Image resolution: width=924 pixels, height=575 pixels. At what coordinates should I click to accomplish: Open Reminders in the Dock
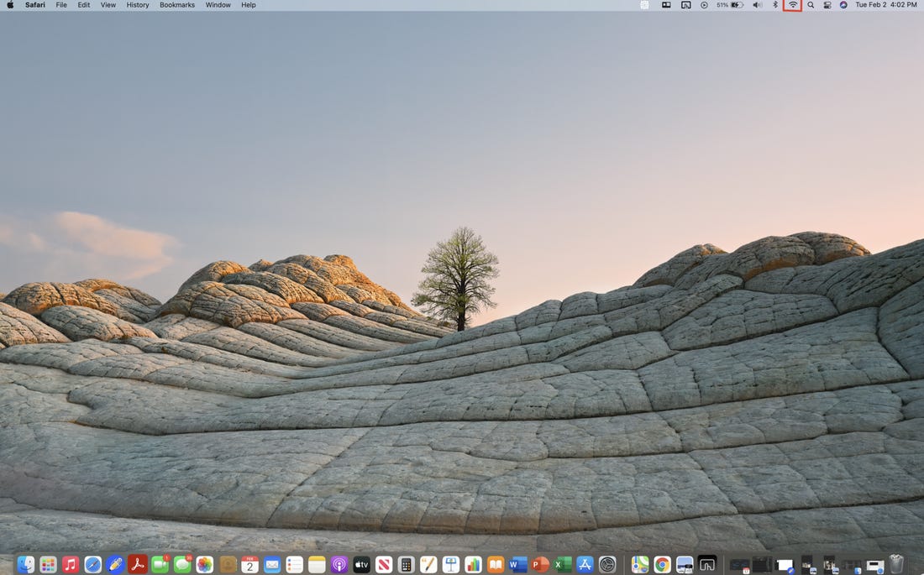pyautogui.click(x=295, y=564)
